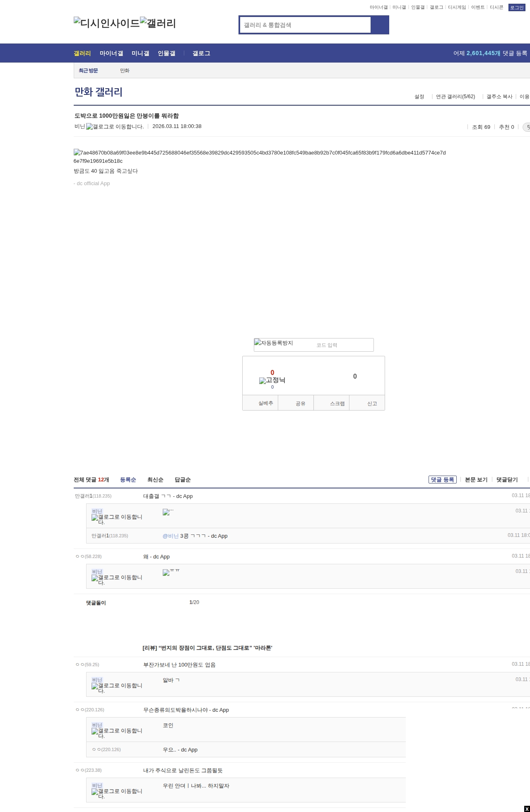
Task: Focus the 갤러리 & 통합검색 search box
Action: pyautogui.click(x=306, y=25)
